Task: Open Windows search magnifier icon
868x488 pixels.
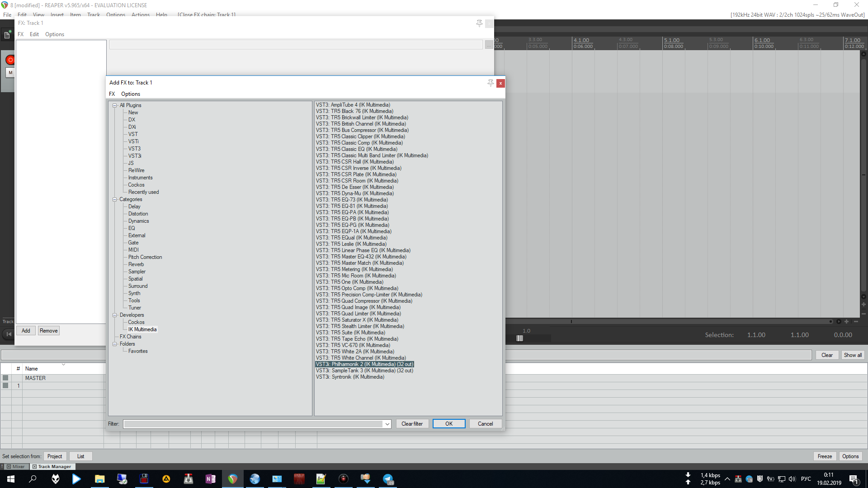Action: coord(33,479)
